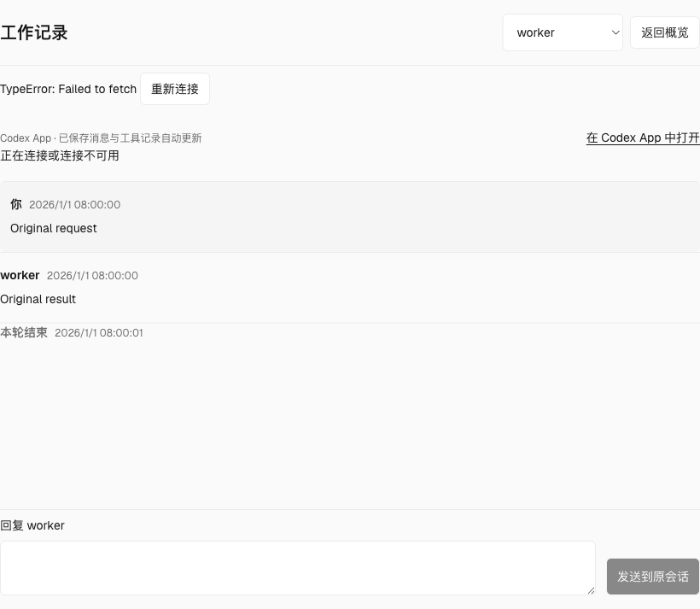Viewport: 700px width, 609px height.
Task: Click the reply text area for worker
Action: 298,568
